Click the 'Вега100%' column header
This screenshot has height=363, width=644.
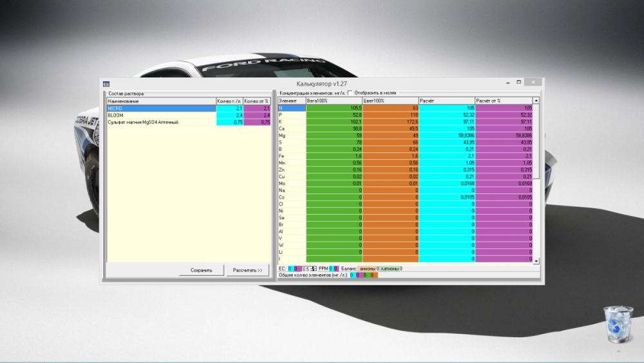point(334,101)
